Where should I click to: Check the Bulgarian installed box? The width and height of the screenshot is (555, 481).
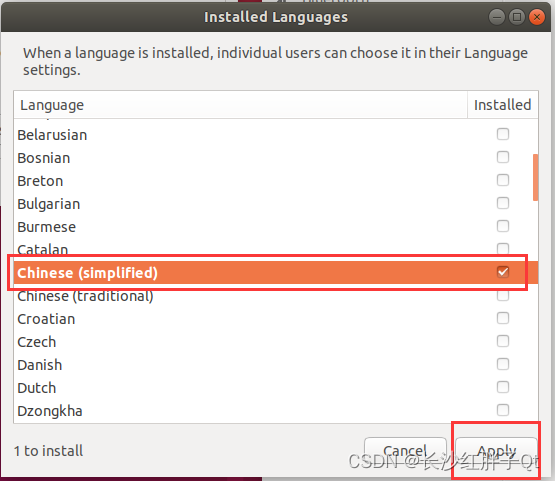[503, 203]
